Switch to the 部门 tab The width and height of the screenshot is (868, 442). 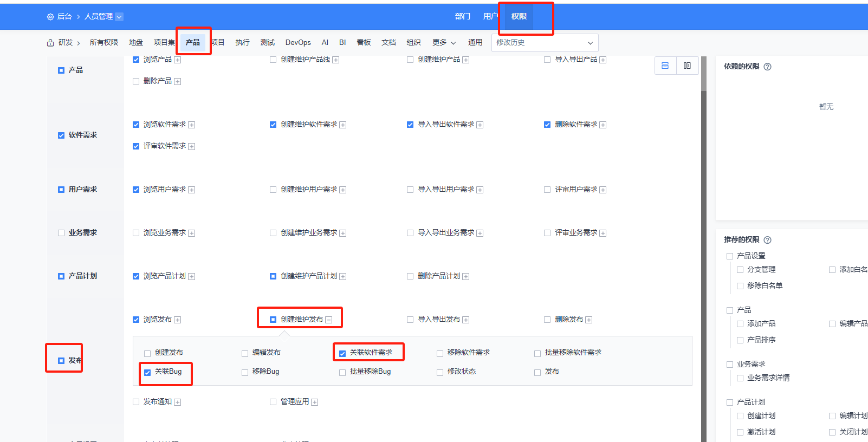(x=462, y=17)
